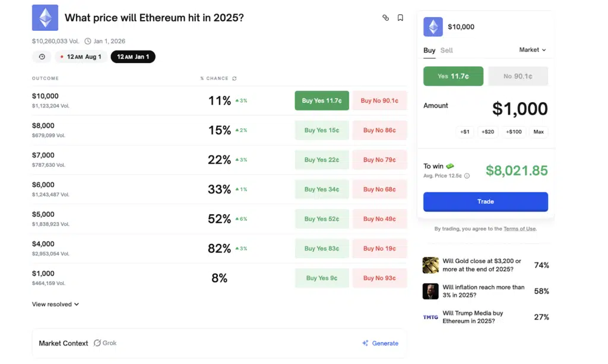This screenshot has width=608, height=364.
Task: Click the copy link icon
Action: click(385, 18)
